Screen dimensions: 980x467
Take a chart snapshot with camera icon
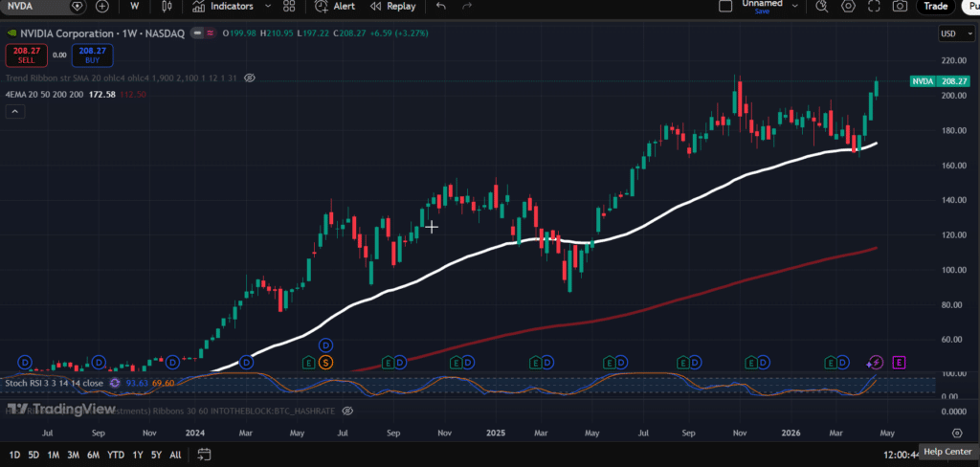(900, 7)
